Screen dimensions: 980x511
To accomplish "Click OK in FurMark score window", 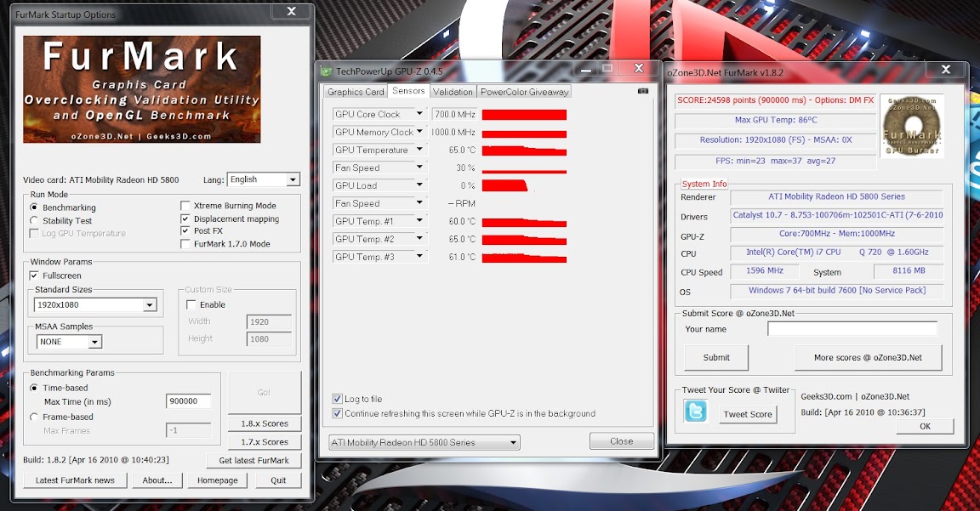I will click(925, 426).
